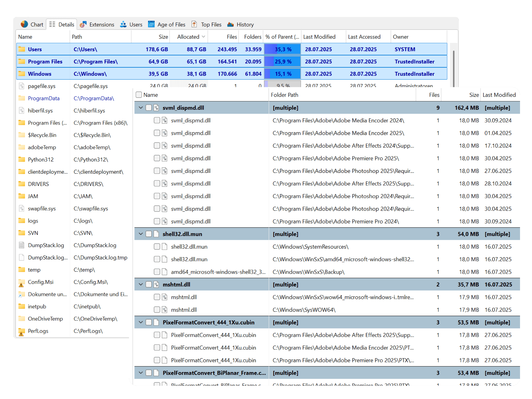Check the svml_dispmd.dll group checkbox
Screen dimensions: 532x399
pyautogui.click(x=149, y=108)
